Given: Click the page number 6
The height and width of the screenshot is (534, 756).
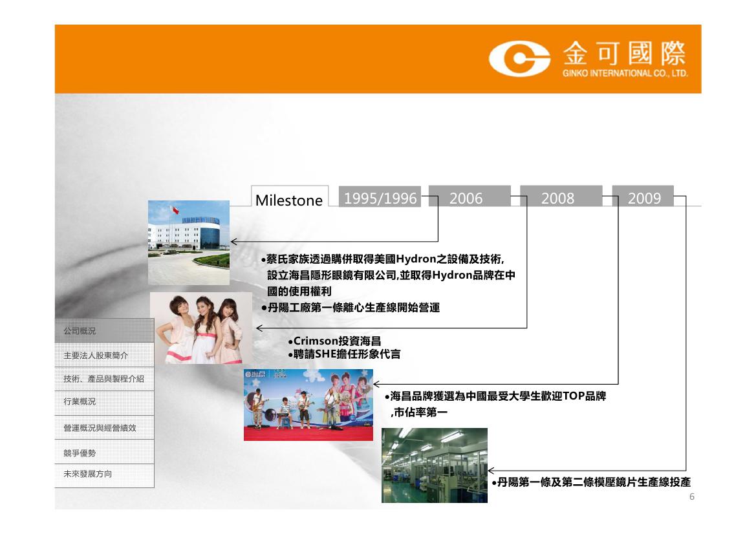Looking at the screenshot, I should [692, 497].
